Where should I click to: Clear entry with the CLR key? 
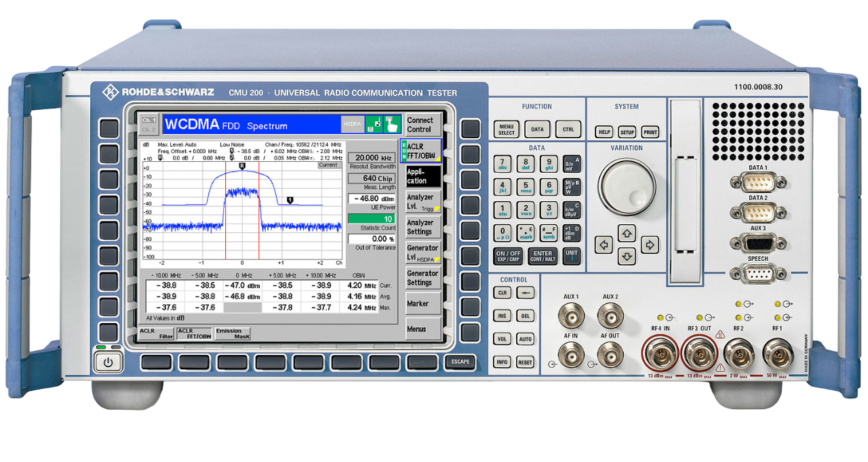click(502, 293)
